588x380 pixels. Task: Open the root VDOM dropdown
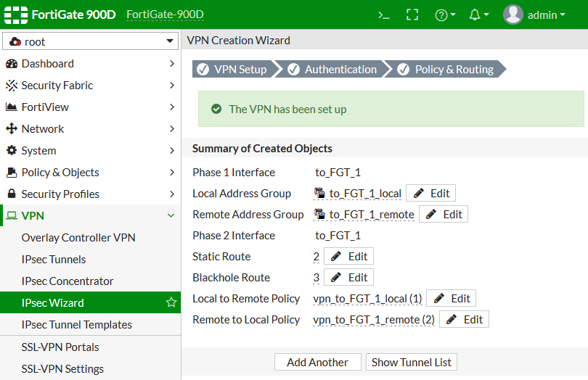[91, 42]
